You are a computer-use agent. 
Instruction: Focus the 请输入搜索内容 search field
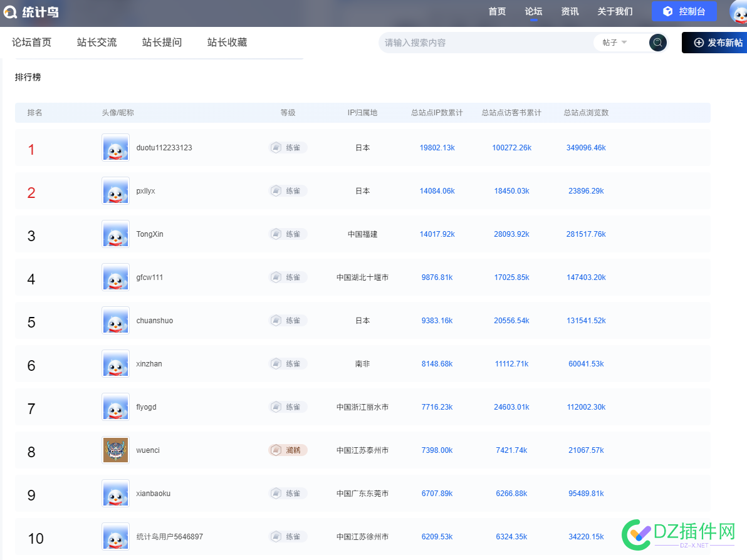click(486, 43)
